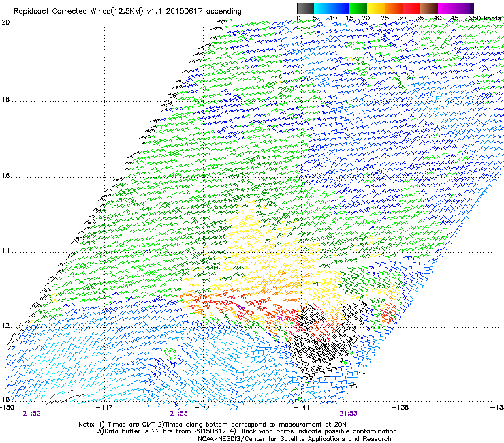504x443 pixels.
Task: Click the Rapidscat Corrected Winds title text
Action: coord(127,12)
